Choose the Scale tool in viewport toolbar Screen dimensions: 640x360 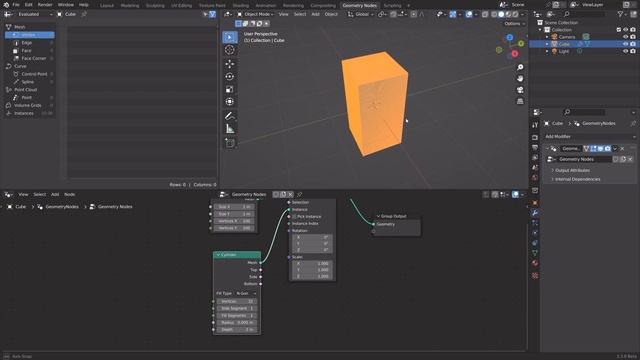pos(230,89)
